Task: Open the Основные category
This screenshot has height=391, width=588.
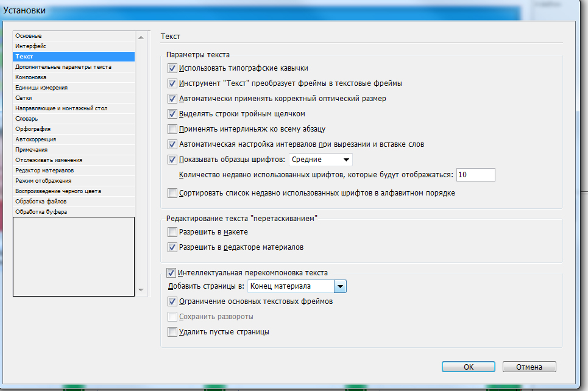Action: pos(74,35)
